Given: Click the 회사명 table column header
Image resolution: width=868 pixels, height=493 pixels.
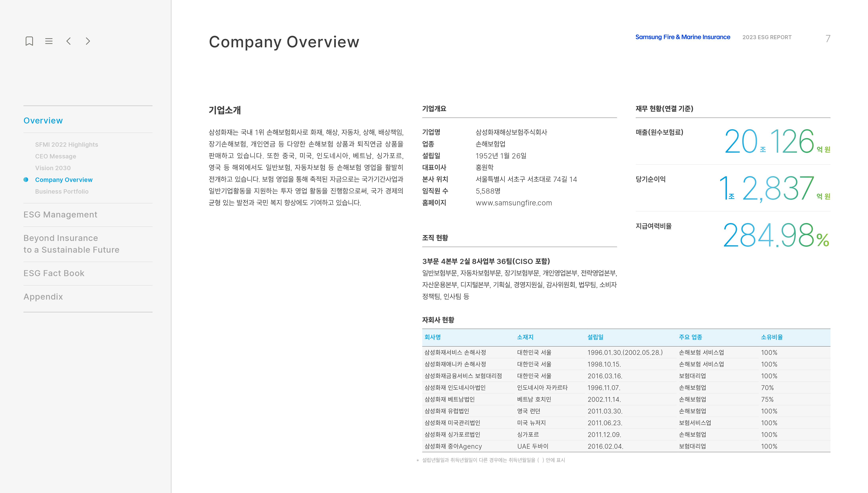Looking at the screenshot, I should [x=432, y=337].
